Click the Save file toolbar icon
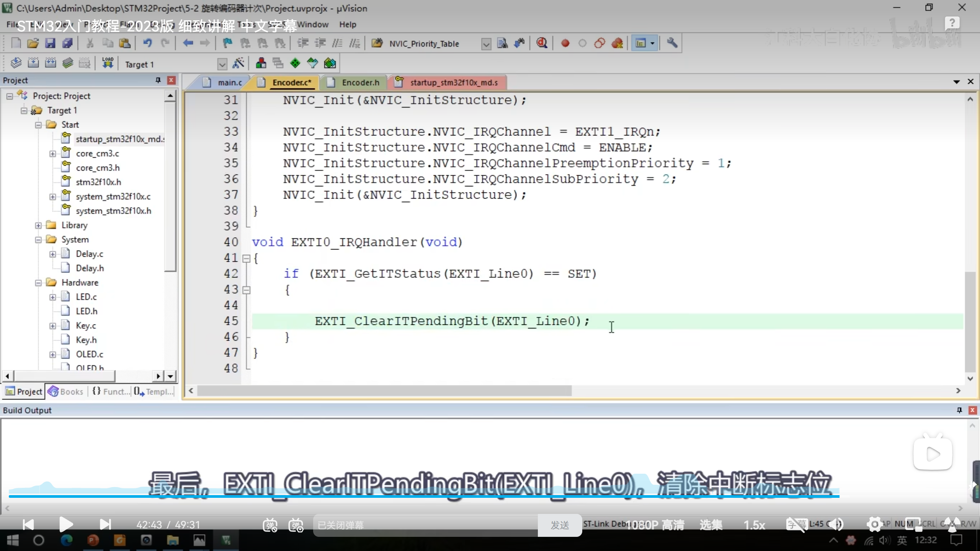Screen dimensions: 980x551 click(50, 43)
